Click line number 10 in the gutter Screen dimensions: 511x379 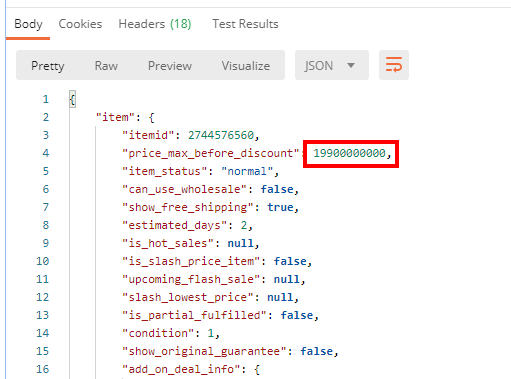click(43, 261)
